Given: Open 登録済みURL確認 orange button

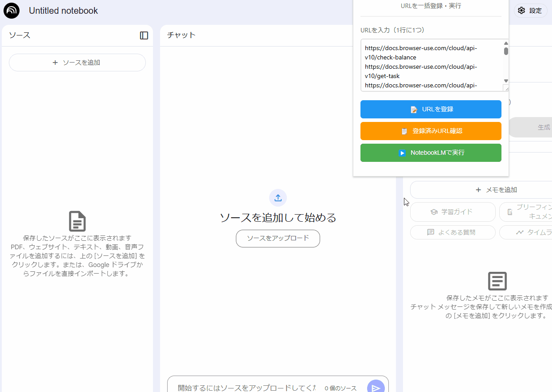Looking at the screenshot, I should pyautogui.click(x=431, y=131).
